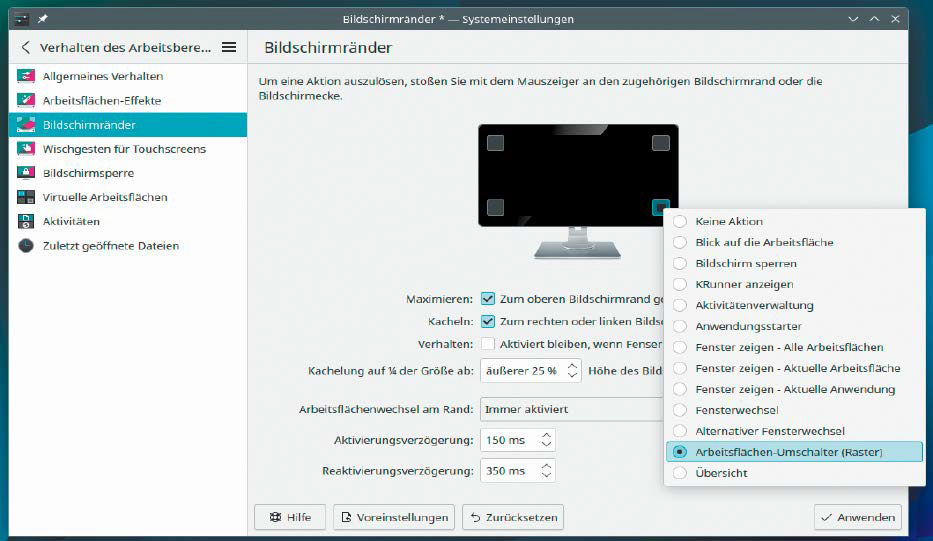Open Zuletzt geöffnete Dateien label

point(111,246)
